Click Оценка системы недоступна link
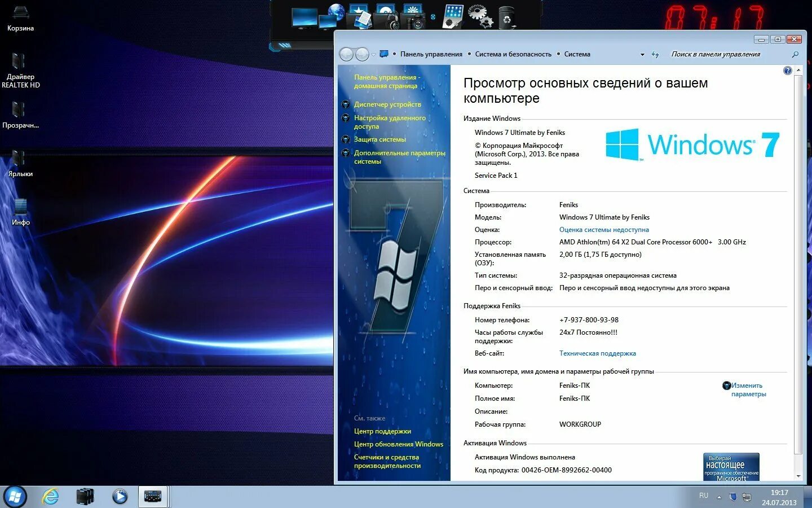The height and width of the screenshot is (508, 812). 604,230
